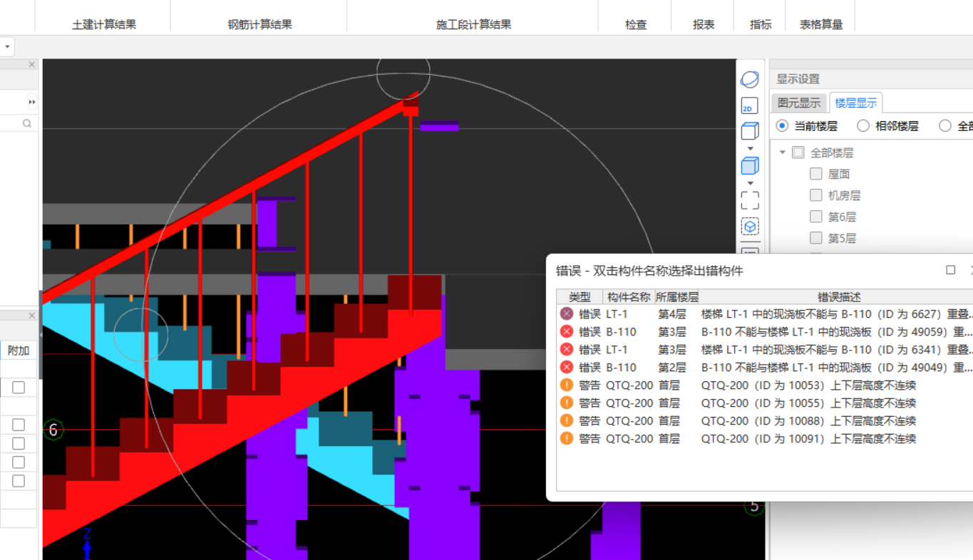Select the 相邻楼层 radio option
Screen dimensions: 973x560
point(863,126)
